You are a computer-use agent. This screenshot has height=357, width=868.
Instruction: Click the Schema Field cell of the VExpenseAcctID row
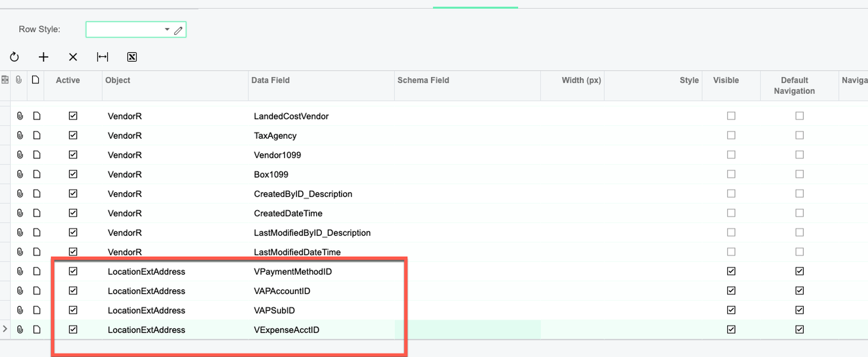click(467, 329)
